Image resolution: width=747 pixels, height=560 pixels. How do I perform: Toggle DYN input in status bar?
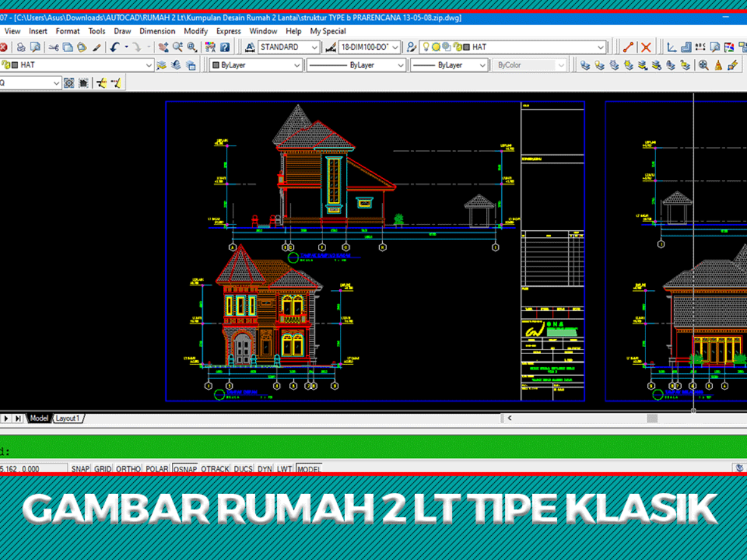(265, 469)
